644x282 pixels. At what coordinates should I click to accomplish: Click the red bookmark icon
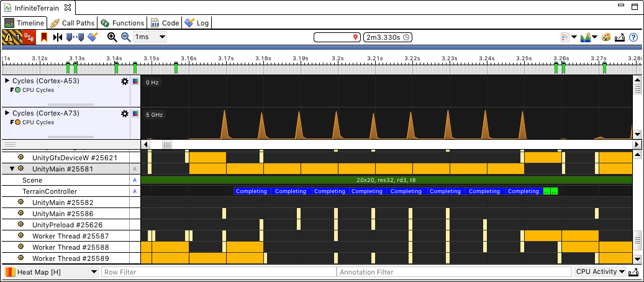44,37
